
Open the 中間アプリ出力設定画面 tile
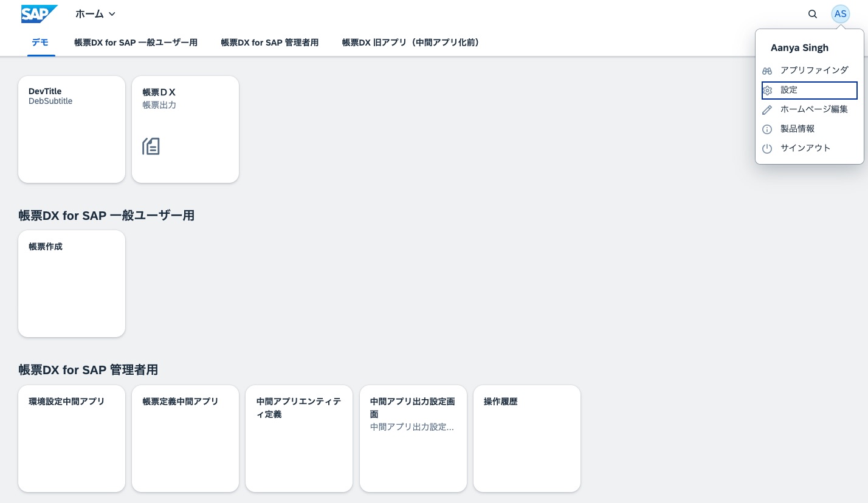(x=413, y=439)
